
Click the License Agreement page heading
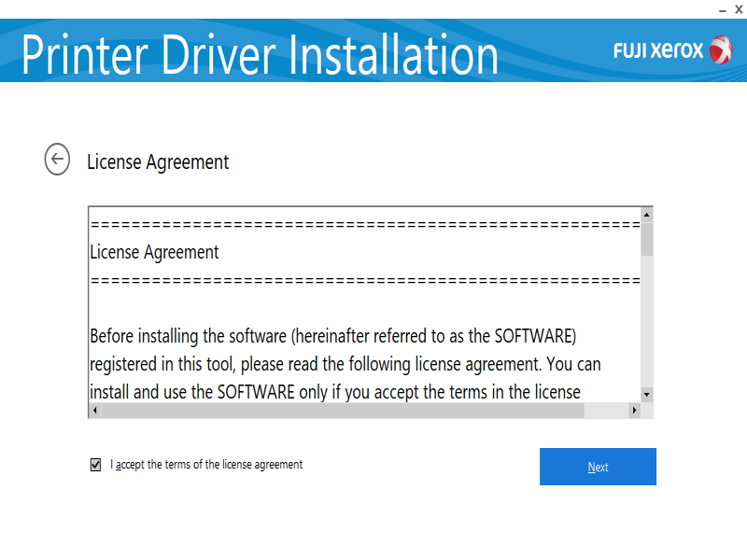point(158,161)
